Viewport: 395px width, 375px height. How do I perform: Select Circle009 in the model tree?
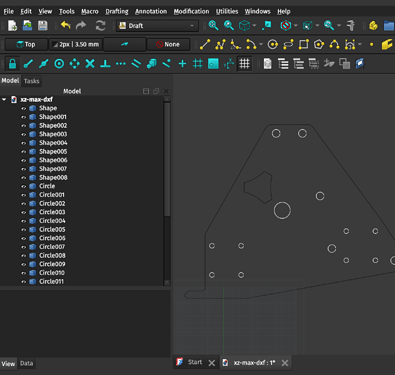coord(52,264)
